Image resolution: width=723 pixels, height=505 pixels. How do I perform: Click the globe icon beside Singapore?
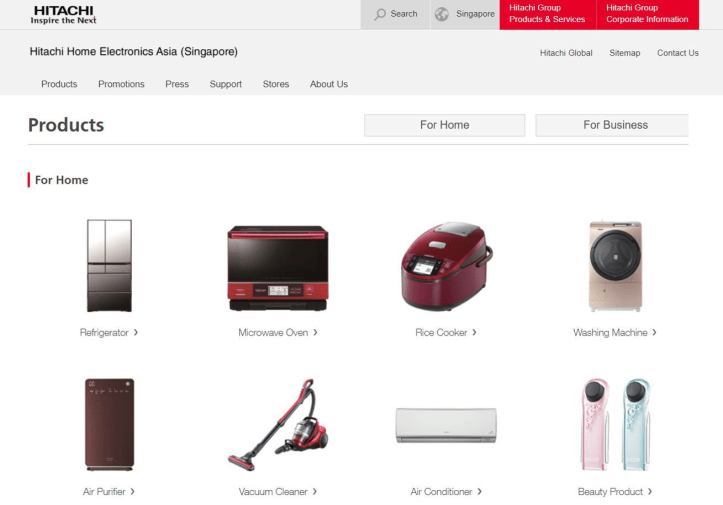442,14
